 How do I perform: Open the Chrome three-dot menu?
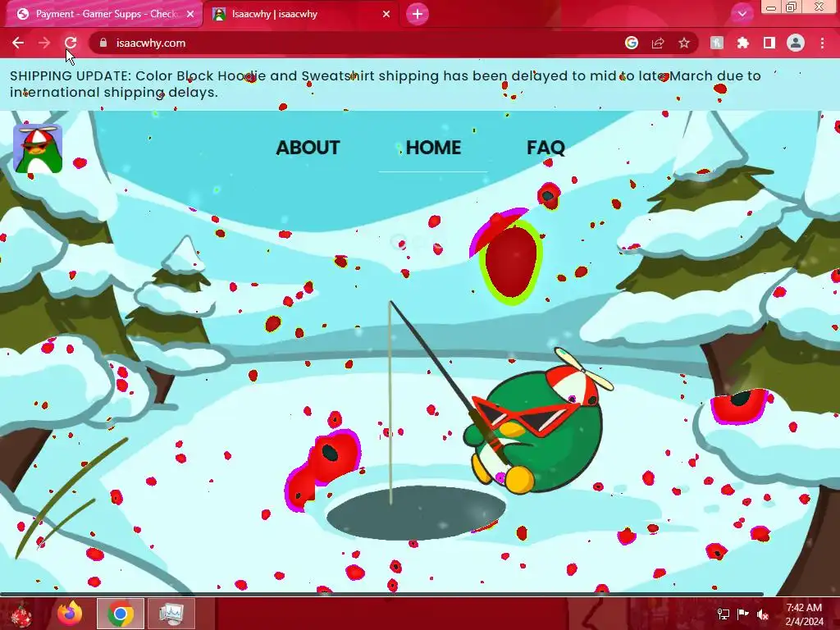click(x=822, y=43)
